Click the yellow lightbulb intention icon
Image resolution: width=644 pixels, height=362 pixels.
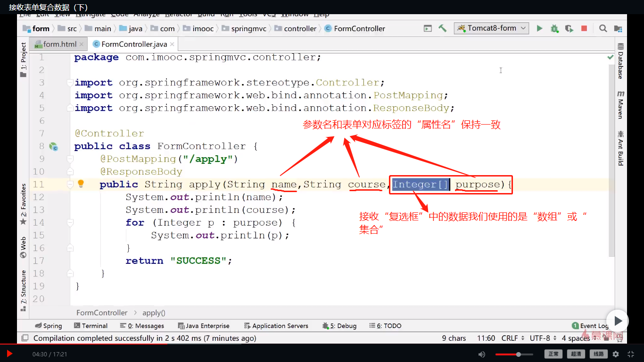tap(81, 184)
